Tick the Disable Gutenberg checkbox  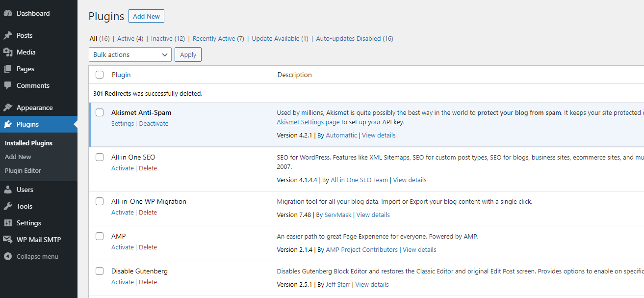(x=100, y=271)
